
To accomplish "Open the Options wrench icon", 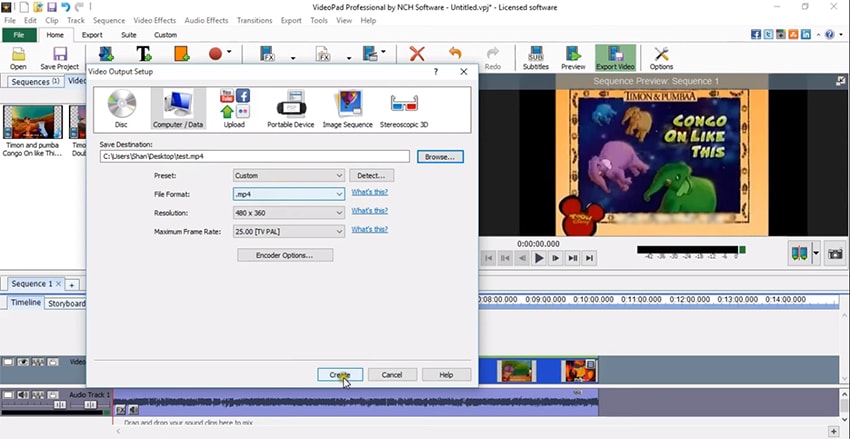I will click(661, 59).
